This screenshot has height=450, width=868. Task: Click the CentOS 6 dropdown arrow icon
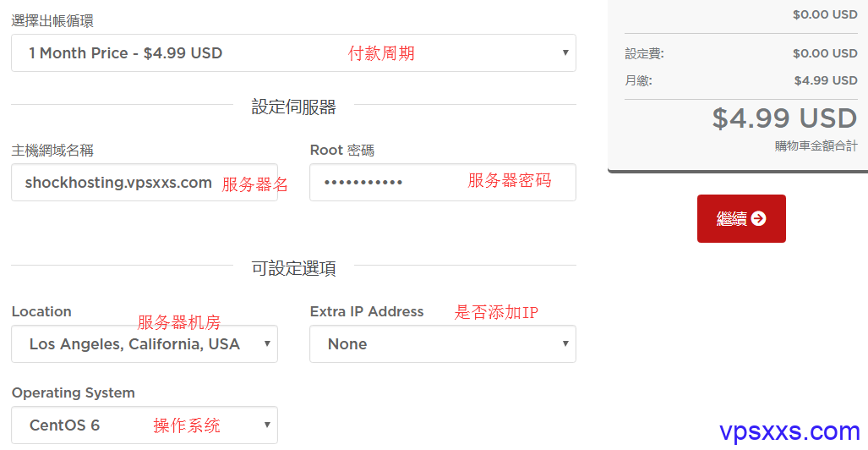click(267, 425)
